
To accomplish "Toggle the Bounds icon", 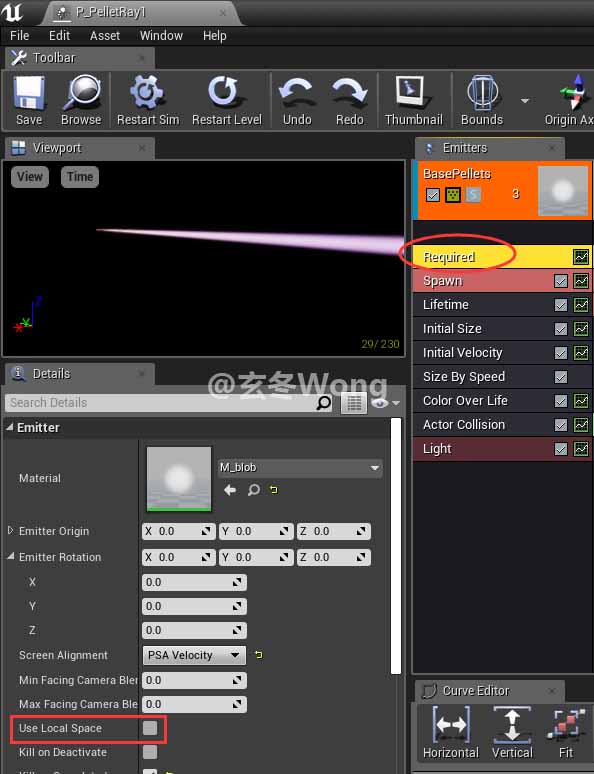I will pyautogui.click(x=481, y=92).
